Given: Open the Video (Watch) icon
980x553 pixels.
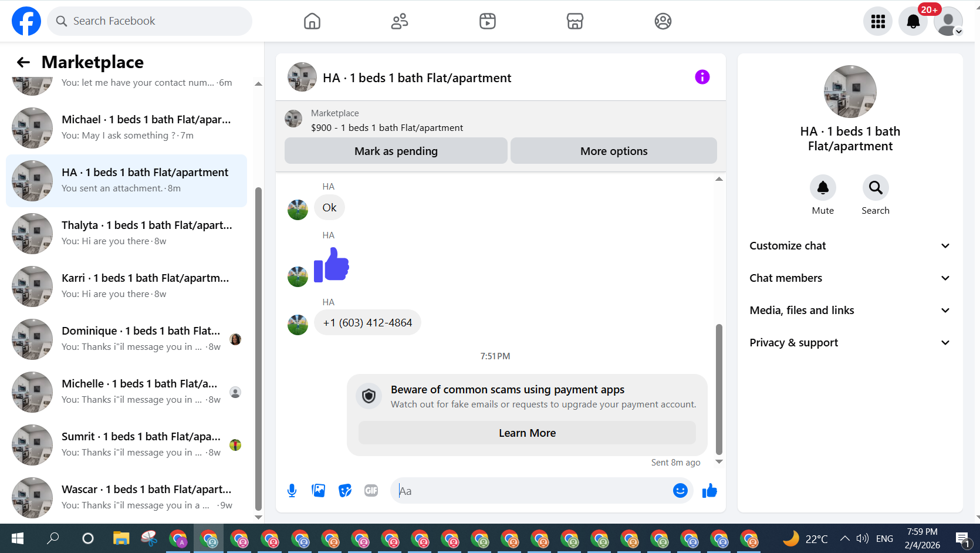Looking at the screenshot, I should click(x=488, y=21).
